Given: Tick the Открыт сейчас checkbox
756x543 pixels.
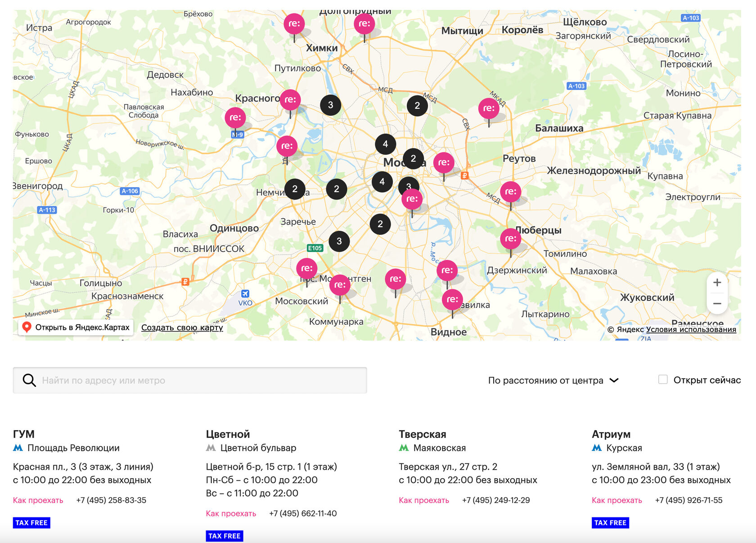Looking at the screenshot, I should (663, 380).
